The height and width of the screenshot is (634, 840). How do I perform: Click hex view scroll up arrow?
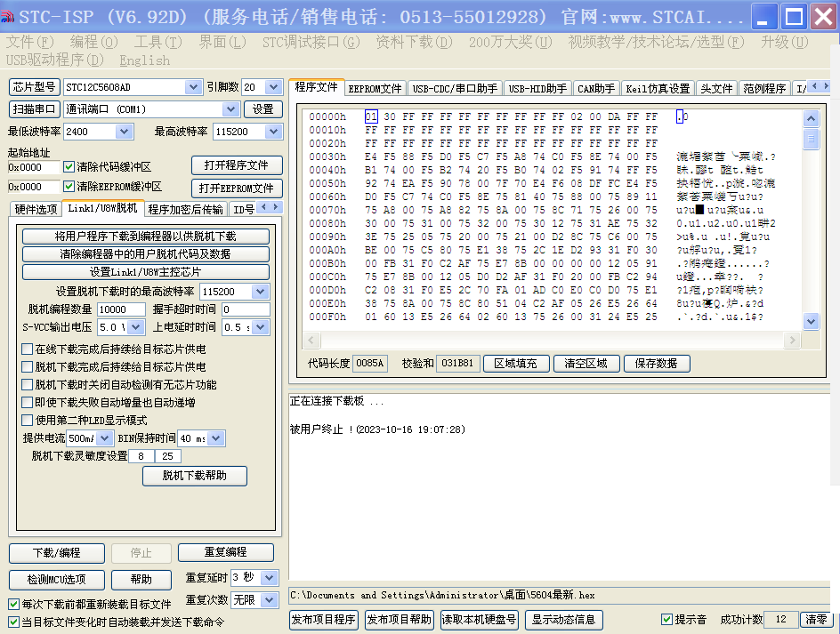click(x=811, y=118)
